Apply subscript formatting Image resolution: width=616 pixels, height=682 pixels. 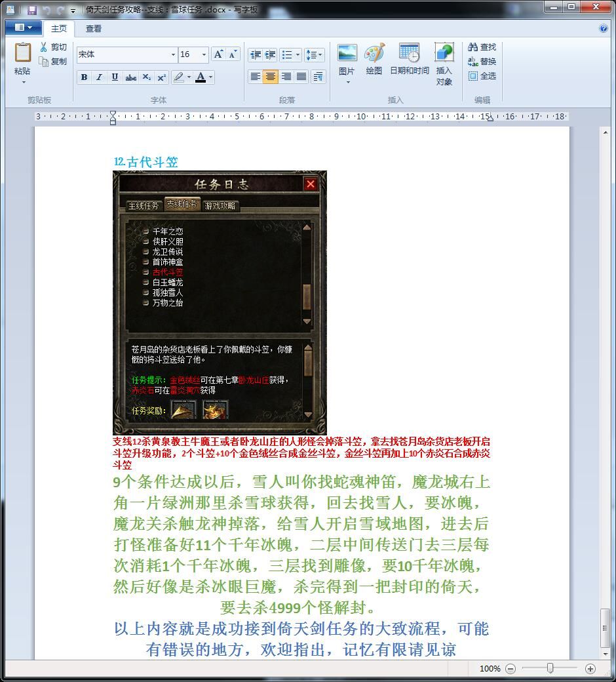(147, 77)
